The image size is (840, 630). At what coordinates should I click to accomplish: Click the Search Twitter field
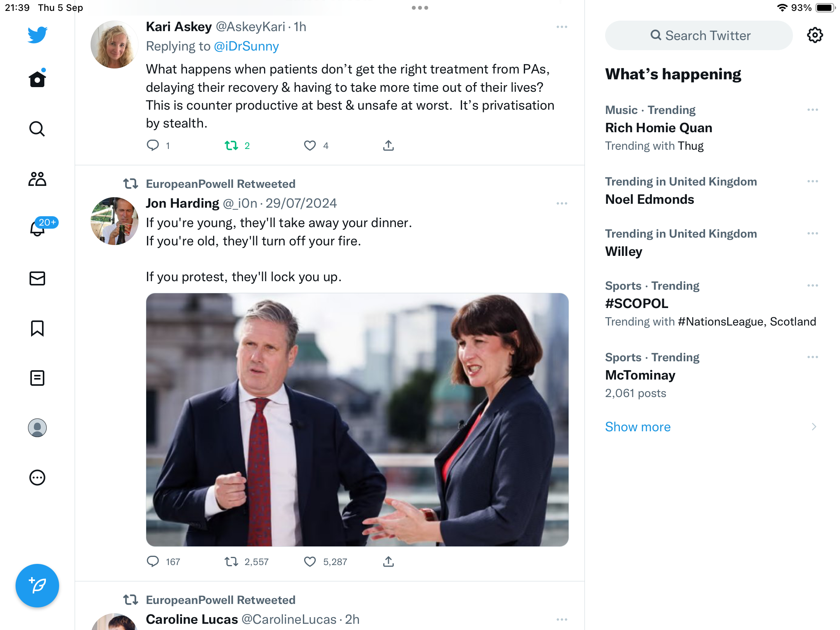point(699,35)
